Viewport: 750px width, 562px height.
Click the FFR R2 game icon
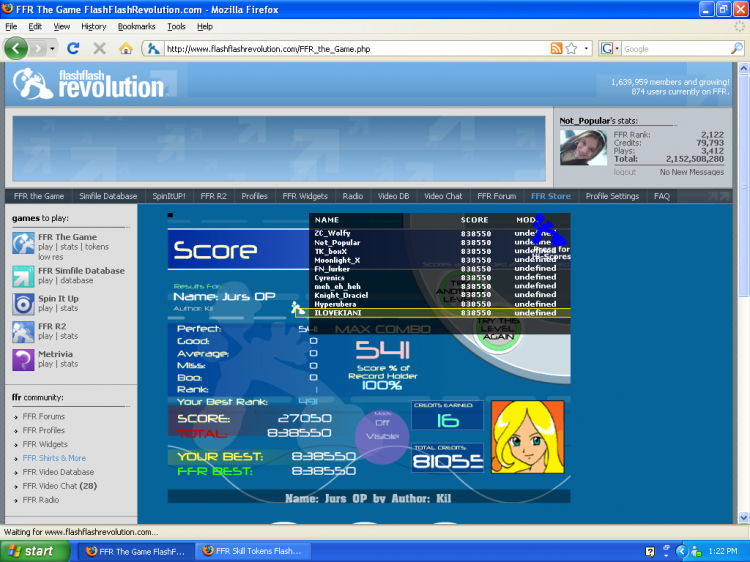(x=23, y=332)
